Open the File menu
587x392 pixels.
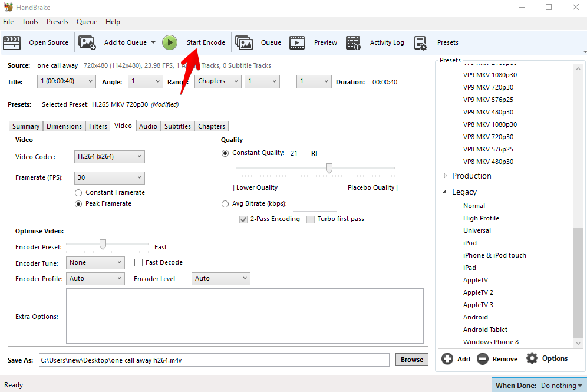8,22
